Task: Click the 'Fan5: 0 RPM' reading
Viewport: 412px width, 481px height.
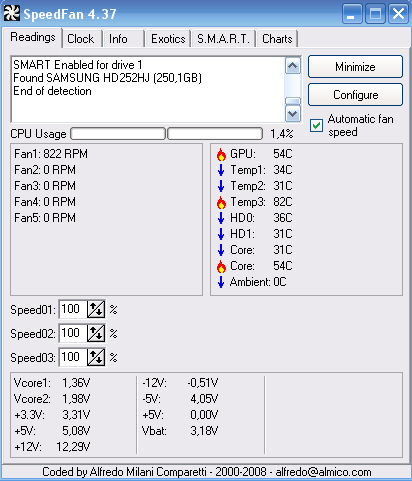Action: pos(45,218)
